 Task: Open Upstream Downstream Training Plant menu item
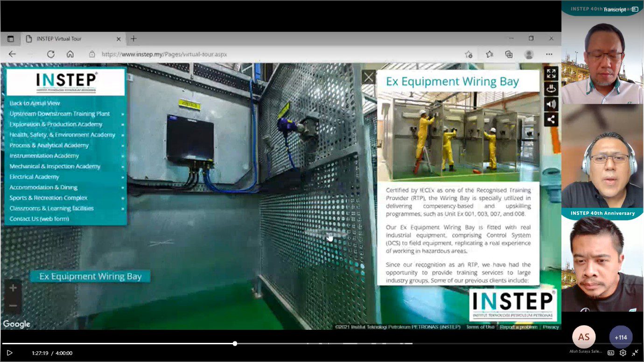click(60, 114)
